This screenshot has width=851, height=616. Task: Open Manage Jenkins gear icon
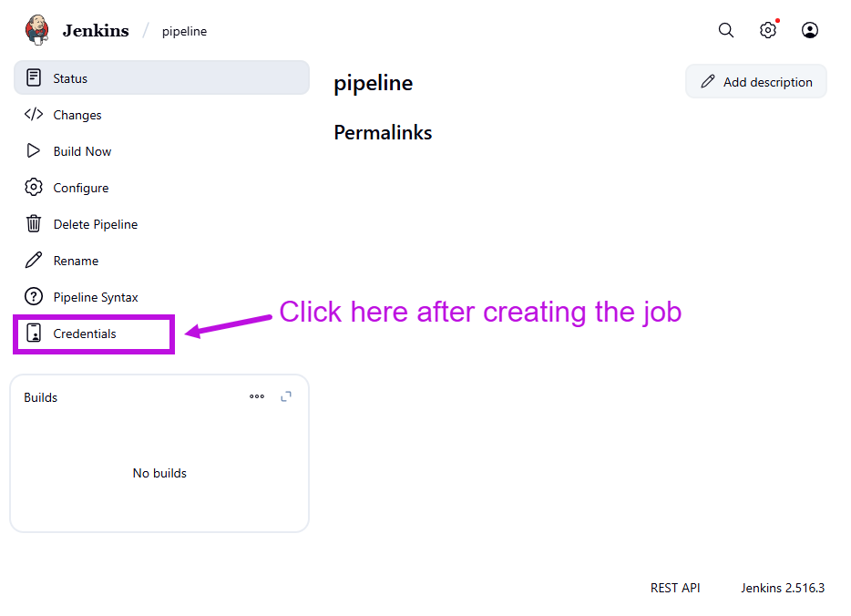(768, 30)
